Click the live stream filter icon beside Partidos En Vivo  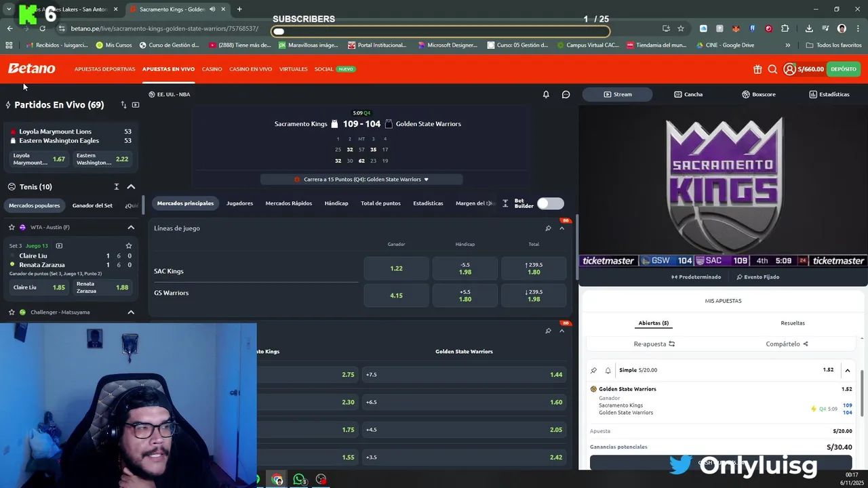136,105
